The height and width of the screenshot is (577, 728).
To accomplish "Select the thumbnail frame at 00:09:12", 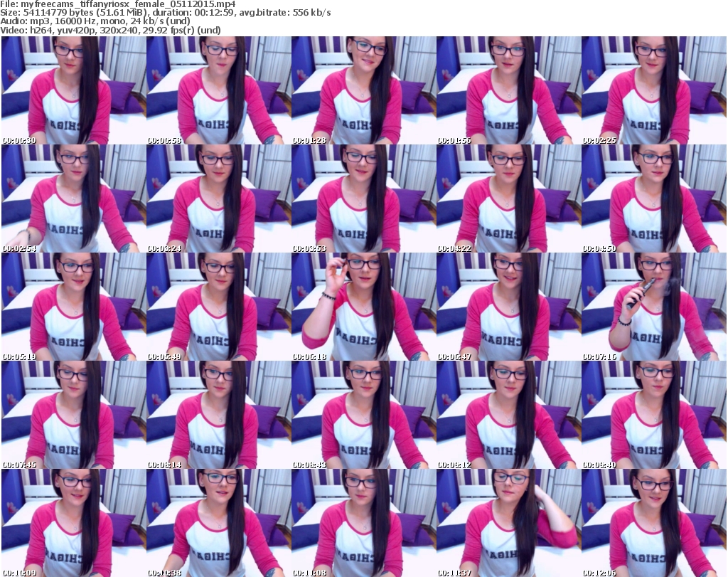I will pos(508,415).
